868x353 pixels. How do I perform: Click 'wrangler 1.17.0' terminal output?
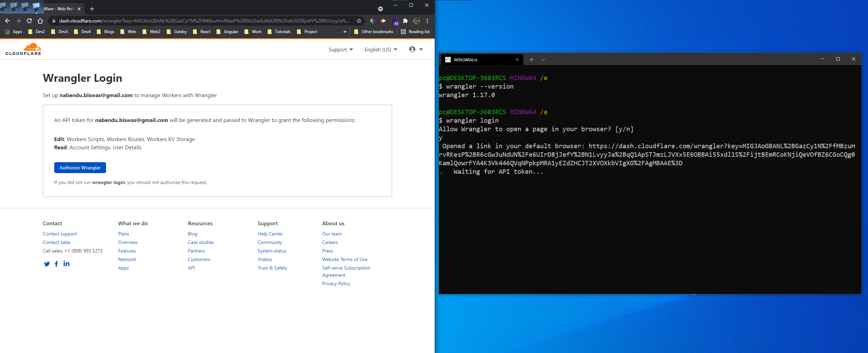pos(467,95)
